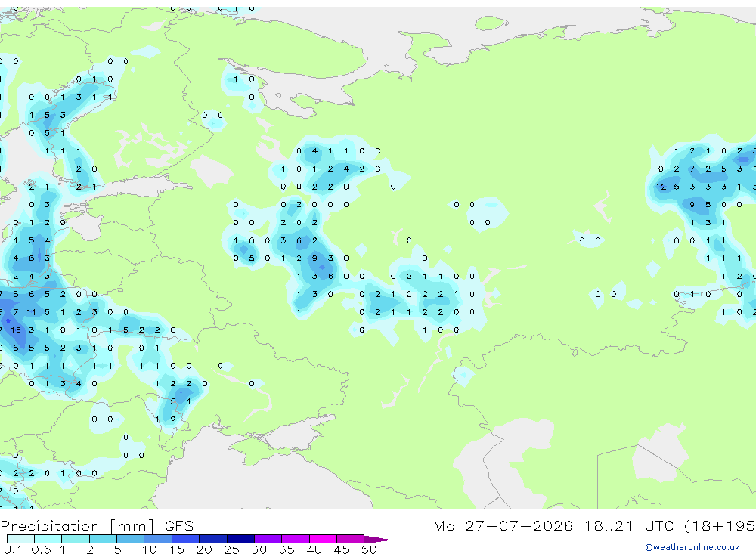Pick the 20–25 mm legend color swatch

[212, 539]
